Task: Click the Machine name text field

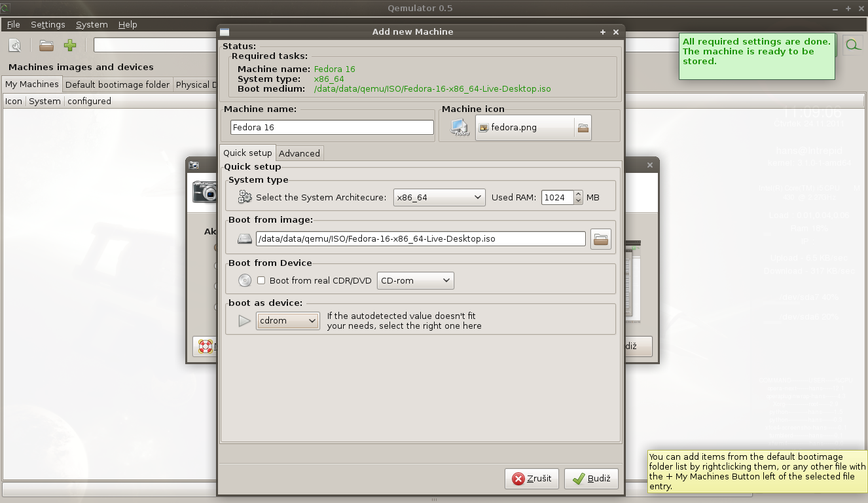Action: [332, 128]
